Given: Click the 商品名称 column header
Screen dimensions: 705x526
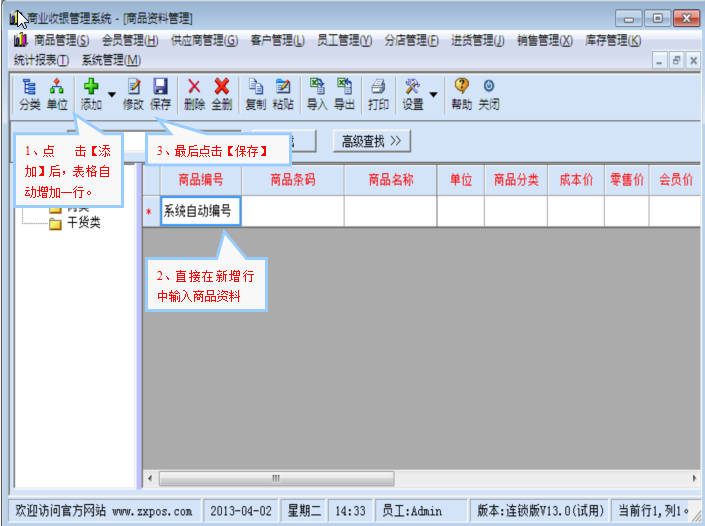Looking at the screenshot, I should [x=390, y=180].
